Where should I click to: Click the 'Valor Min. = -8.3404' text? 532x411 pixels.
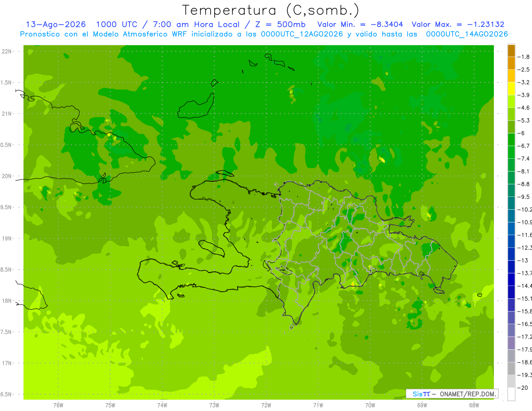pyautogui.click(x=360, y=24)
